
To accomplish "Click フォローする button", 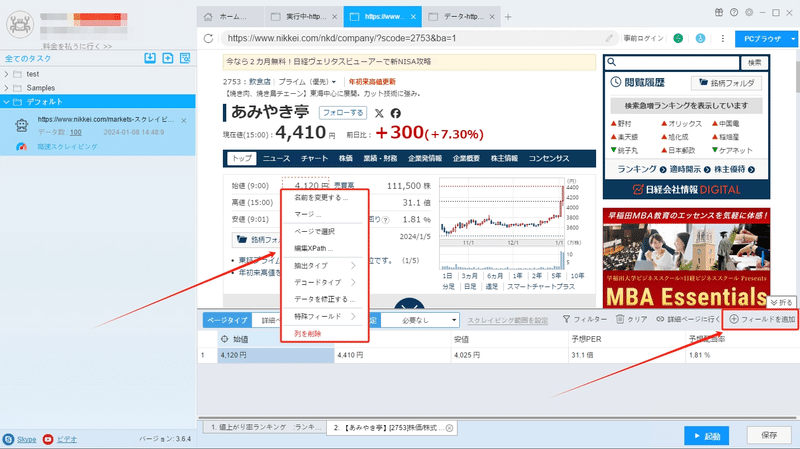I will click(x=343, y=112).
